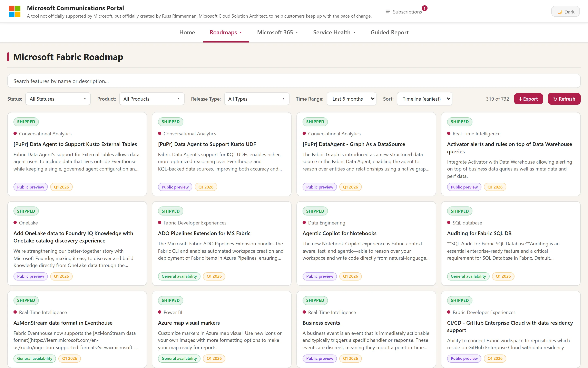Click OneLake product label
The height and width of the screenshot is (368, 588).
click(28, 223)
